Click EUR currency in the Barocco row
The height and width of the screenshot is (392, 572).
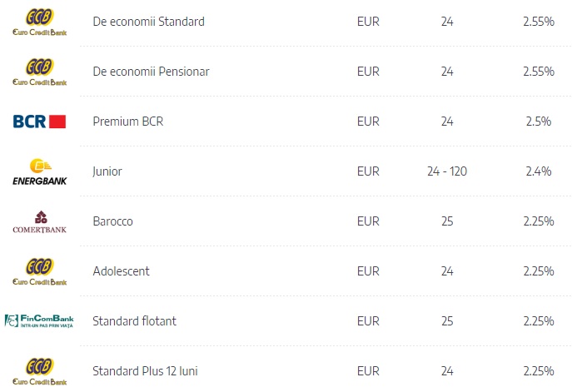[x=368, y=221]
